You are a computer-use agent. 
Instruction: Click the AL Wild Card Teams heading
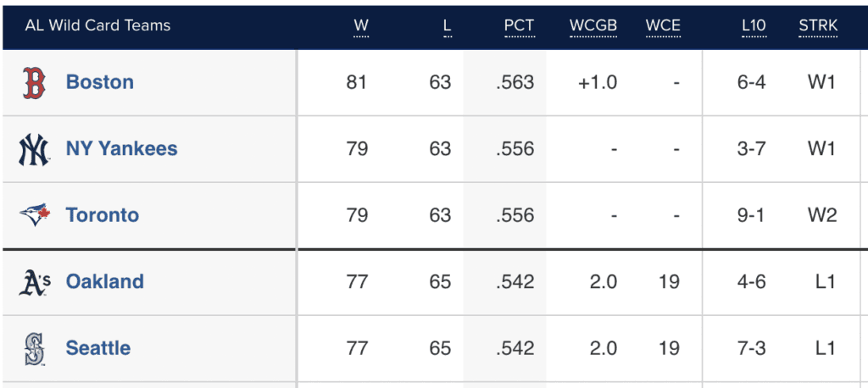(97, 25)
